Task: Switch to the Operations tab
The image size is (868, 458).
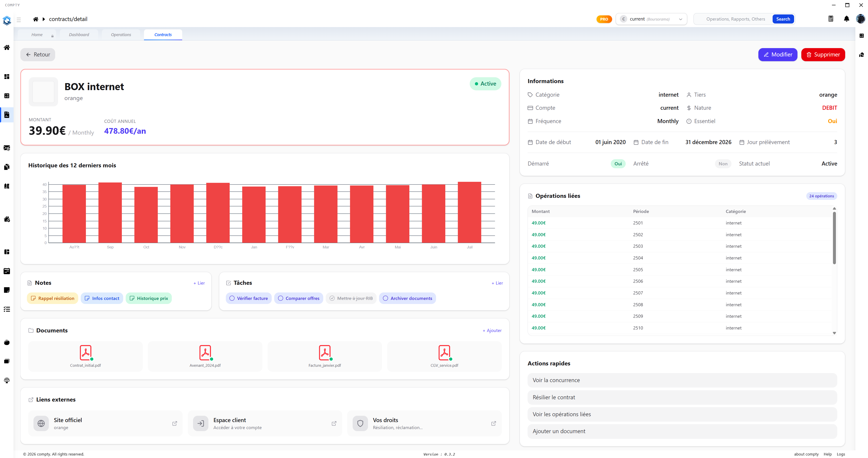Action: [121, 35]
